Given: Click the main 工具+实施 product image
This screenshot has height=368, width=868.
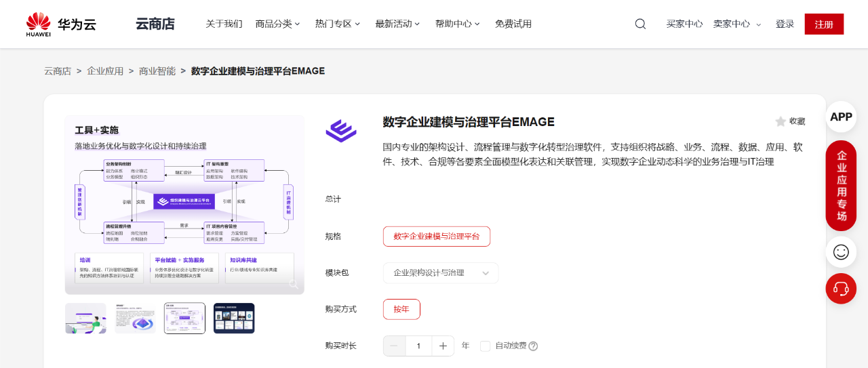Looking at the screenshot, I should point(184,205).
